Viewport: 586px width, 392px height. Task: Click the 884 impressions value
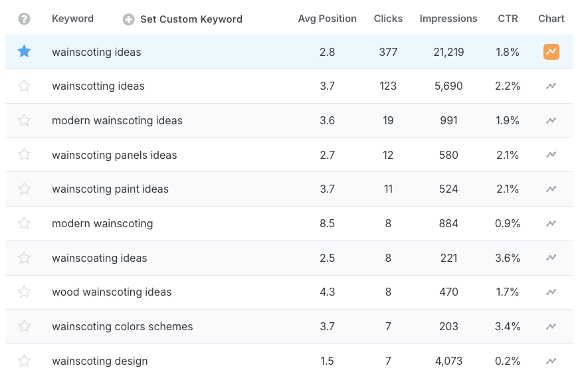tap(448, 223)
